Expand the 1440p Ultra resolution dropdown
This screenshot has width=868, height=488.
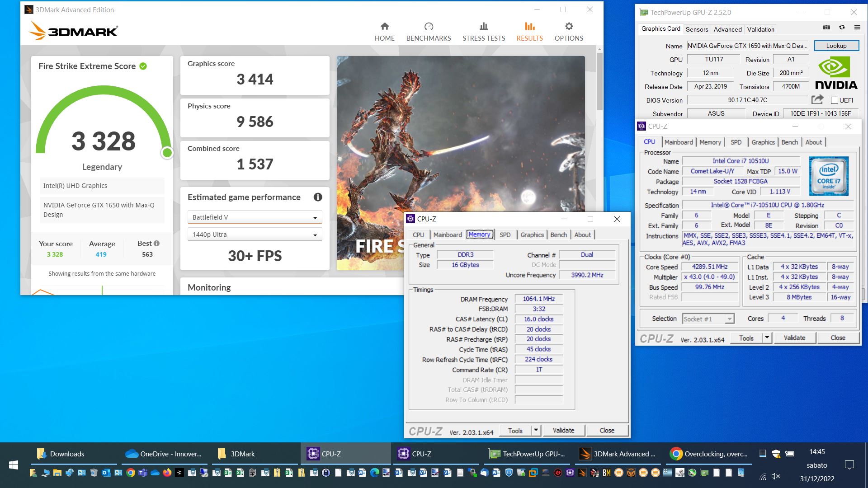pyautogui.click(x=255, y=235)
